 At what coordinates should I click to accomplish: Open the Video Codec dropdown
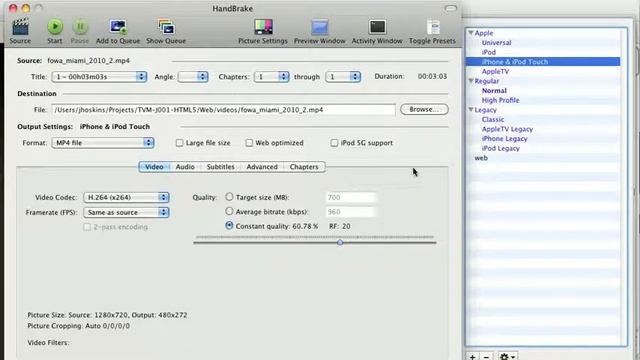(x=126, y=198)
